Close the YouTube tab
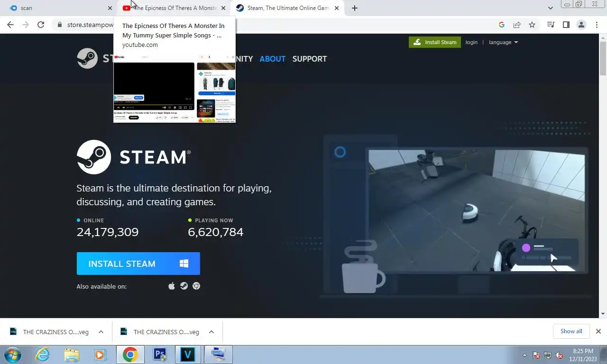607x364 pixels. 223,8
